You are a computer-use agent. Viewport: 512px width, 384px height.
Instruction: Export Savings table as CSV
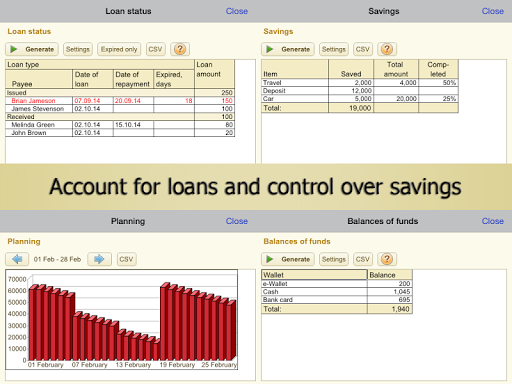click(x=363, y=49)
